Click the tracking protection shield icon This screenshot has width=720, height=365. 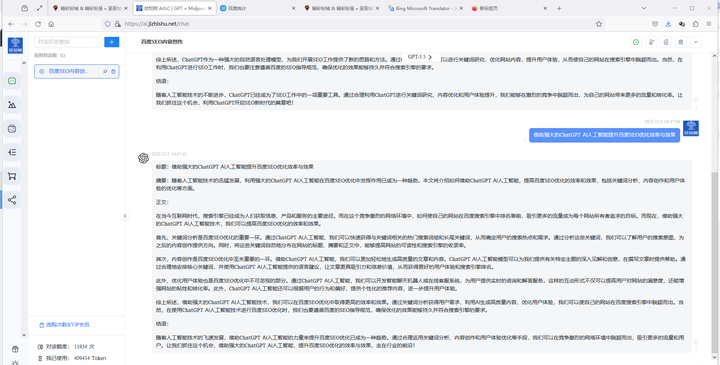108,24
